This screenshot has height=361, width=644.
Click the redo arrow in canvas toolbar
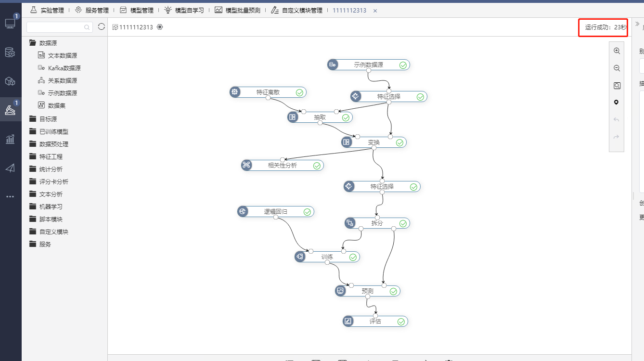coord(617,137)
